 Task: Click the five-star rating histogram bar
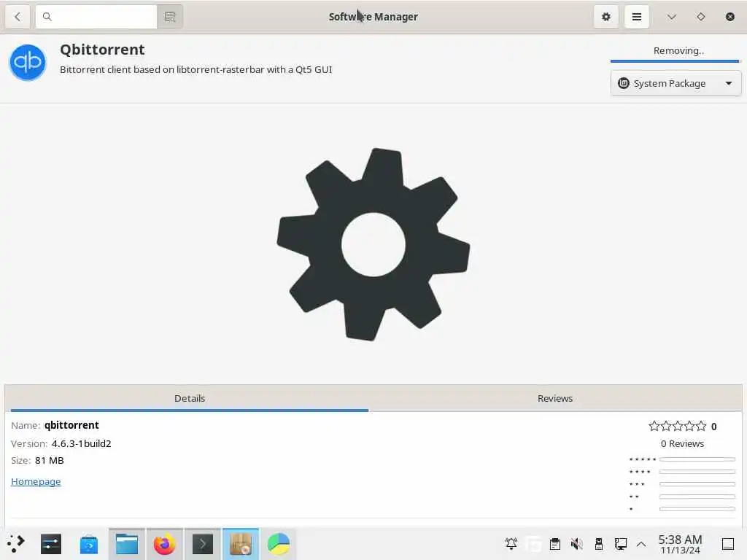coord(697,459)
